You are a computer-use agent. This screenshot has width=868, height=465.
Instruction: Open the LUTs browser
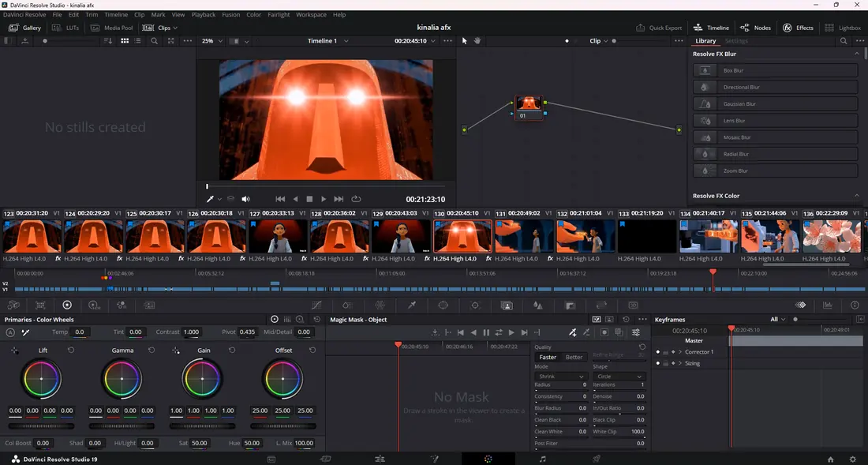(x=65, y=28)
